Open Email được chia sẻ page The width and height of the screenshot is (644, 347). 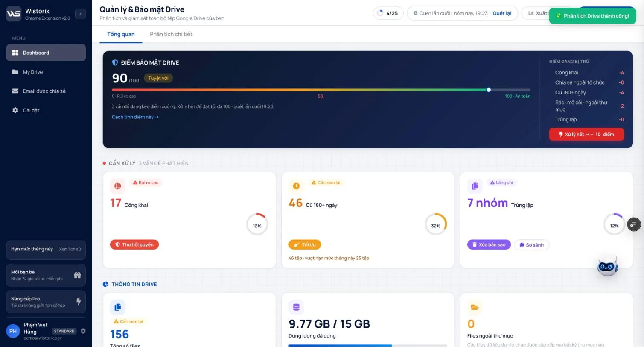click(46, 91)
